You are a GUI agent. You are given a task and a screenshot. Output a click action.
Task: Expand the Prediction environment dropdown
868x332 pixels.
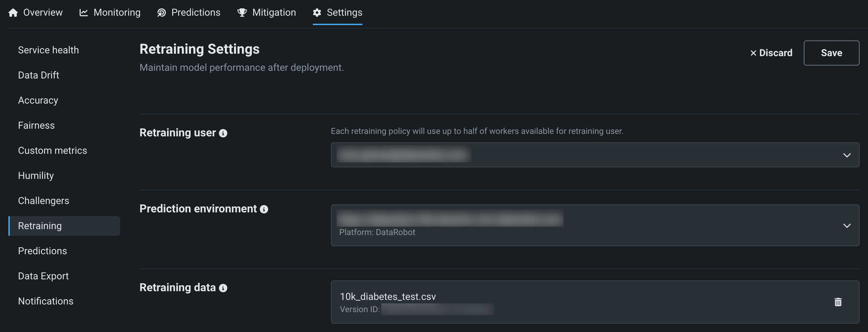[847, 226]
